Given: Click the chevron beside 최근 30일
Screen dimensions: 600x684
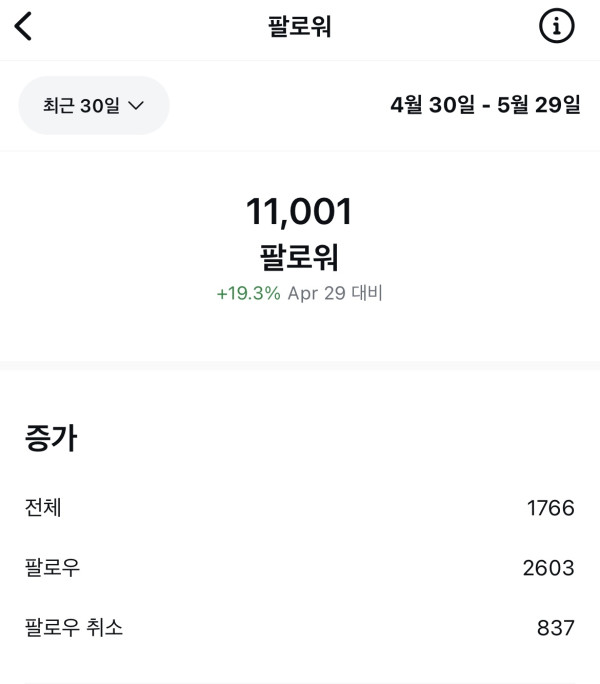Looking at the screenshot, I should coord(137,105).
